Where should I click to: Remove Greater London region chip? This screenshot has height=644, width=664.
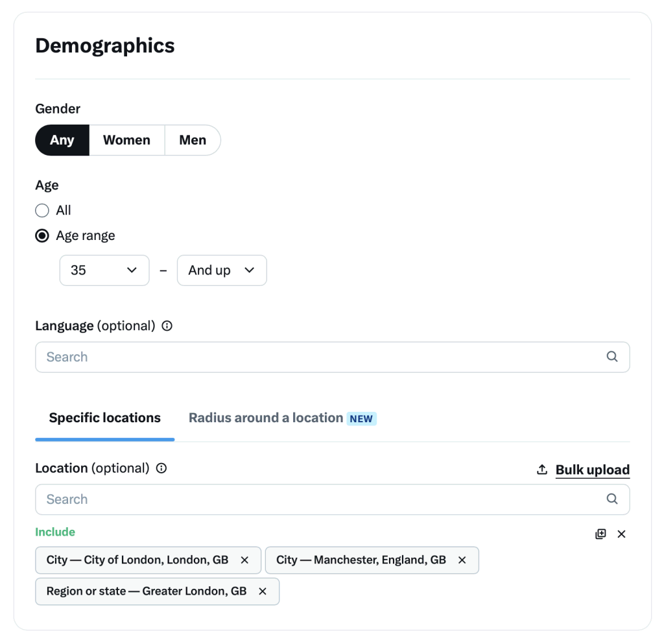coord(263,591)
